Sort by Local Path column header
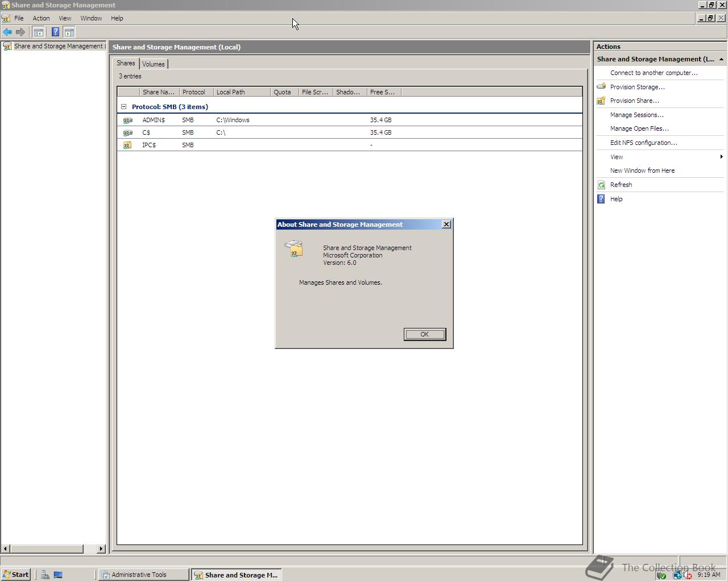 [x=242, y=92]
